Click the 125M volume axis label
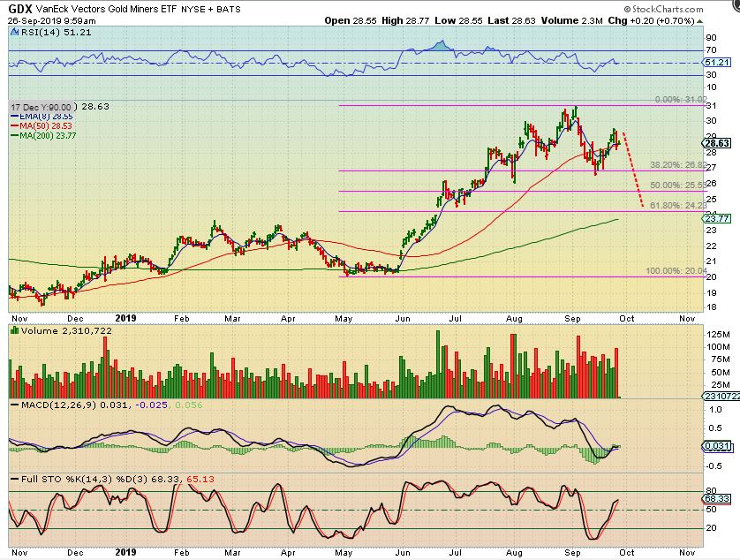 click(719, 335)
